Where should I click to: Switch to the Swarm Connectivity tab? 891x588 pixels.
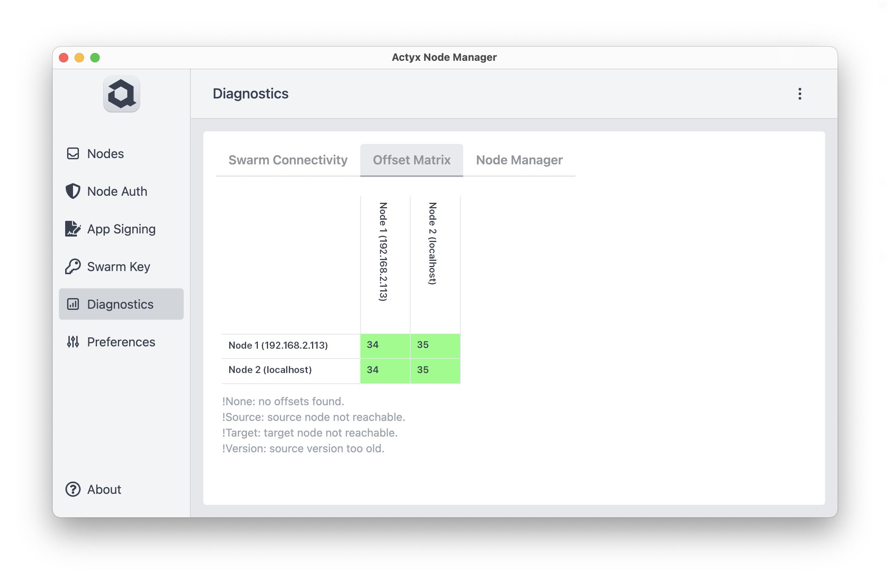[x=288, y=160]
